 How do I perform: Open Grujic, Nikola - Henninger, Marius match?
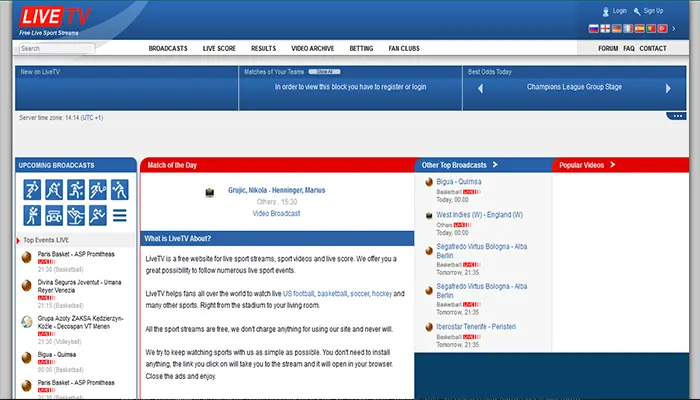(276, 190)
